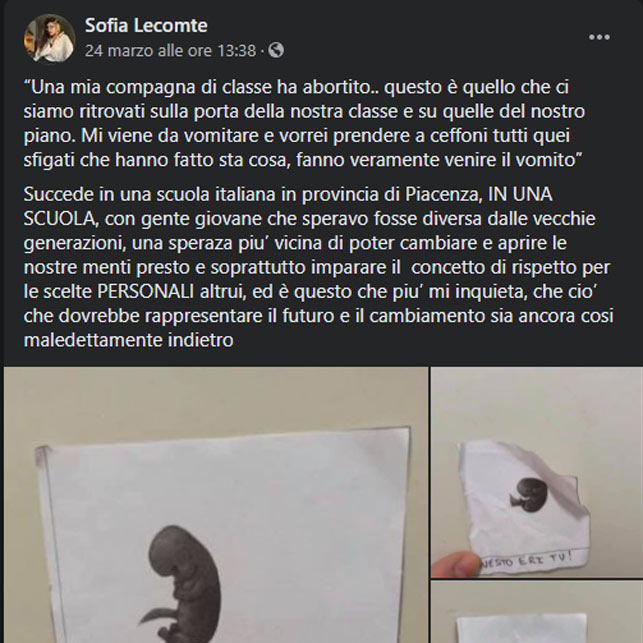Click the taped top-left corner of the large paper
Screen dimensions: 643x643
pos(44,456)
